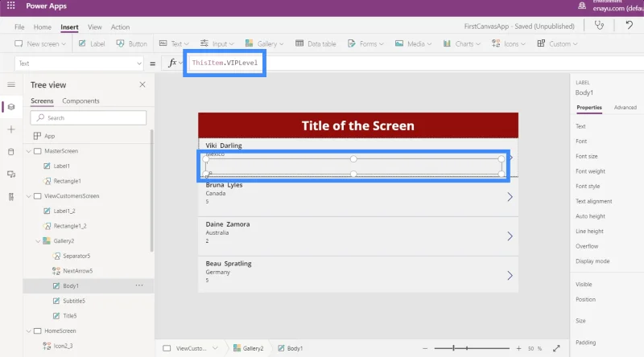Click the Undo arrow icon

pos(630,26)
